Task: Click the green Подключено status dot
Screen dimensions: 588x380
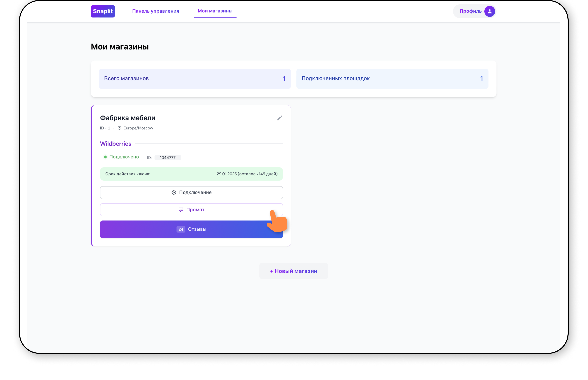Action: tap(105, 157)
